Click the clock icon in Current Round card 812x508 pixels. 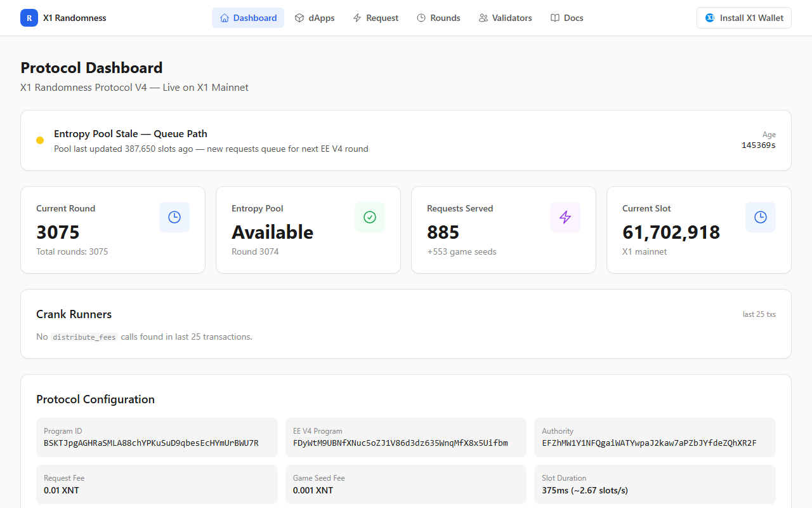click(x=174, y=217)
